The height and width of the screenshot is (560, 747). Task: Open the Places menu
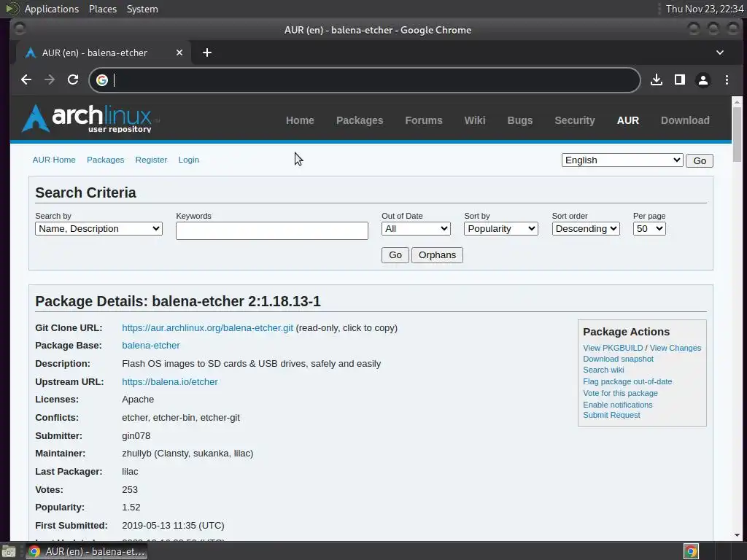[103, 9]
